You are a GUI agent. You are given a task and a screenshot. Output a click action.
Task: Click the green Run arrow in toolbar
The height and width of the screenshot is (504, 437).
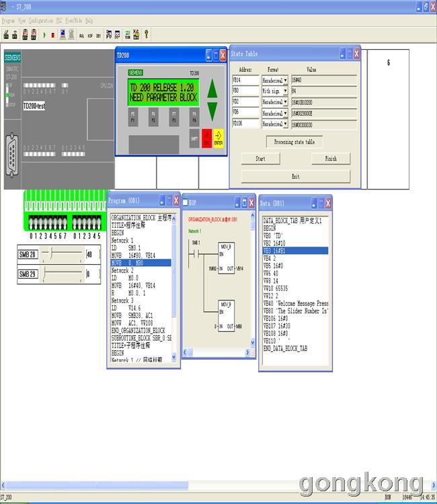coord(44,35)
